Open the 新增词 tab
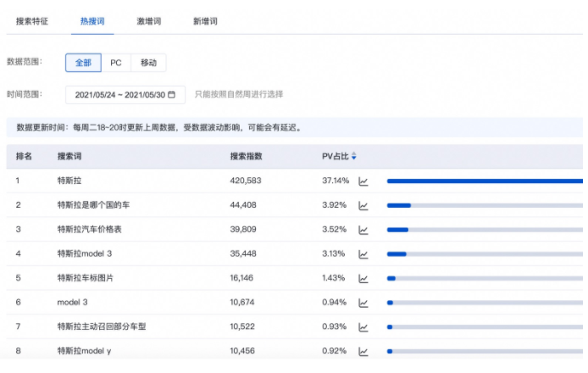 click(x=206, y=19)
